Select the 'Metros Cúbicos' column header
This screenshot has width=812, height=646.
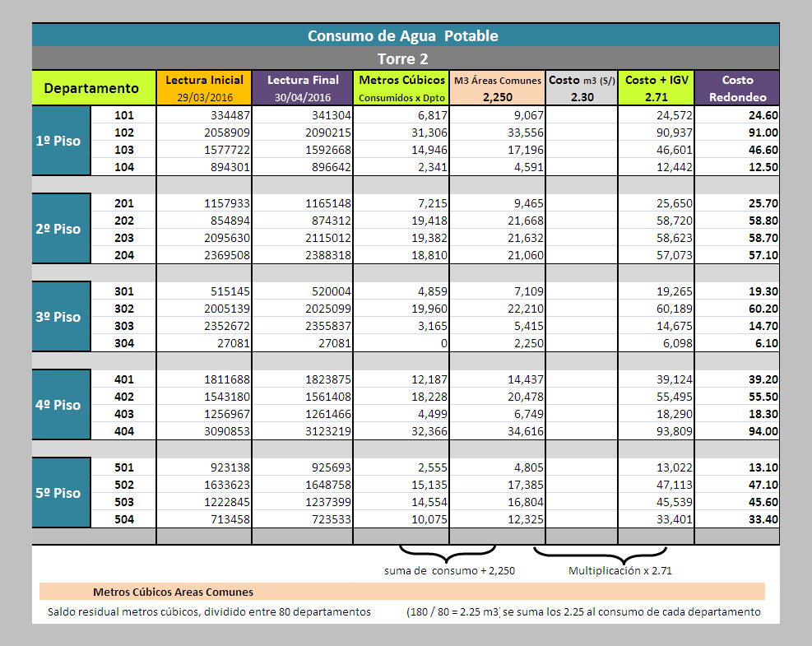pyautogui.click(x=401, y=88)
